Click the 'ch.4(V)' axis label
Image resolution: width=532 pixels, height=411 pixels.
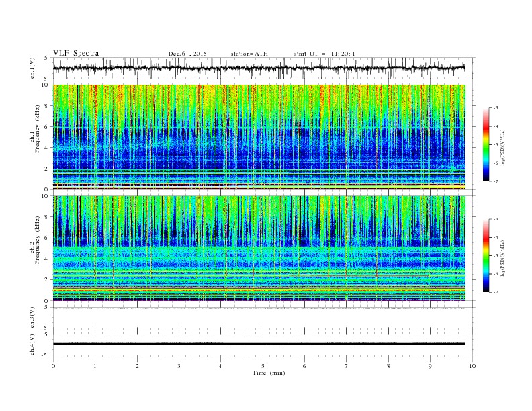coord(32,345)
